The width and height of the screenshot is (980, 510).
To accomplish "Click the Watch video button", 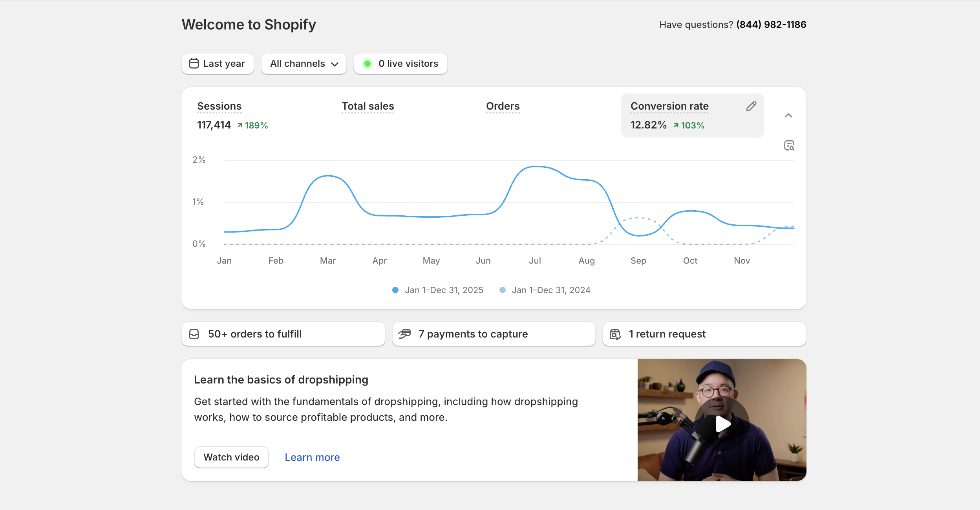I will click(x=231, y=457).
